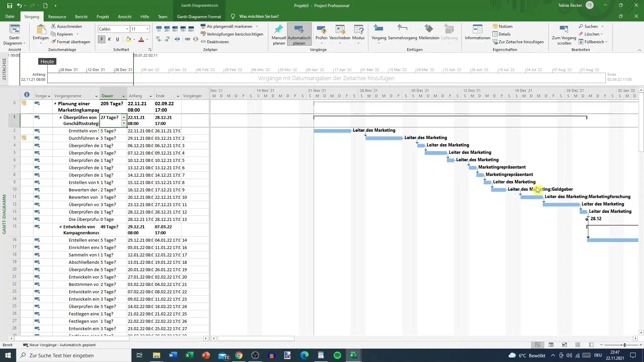The width and height of the screenshot is (644, 362).
Task: Switch to the Ansicht tab
Action: (x=125, y=16)
